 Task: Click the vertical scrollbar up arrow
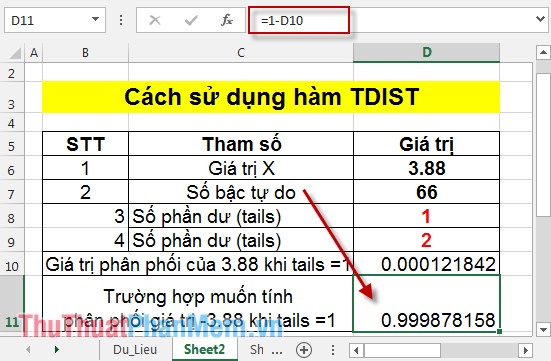coord(543,53)
